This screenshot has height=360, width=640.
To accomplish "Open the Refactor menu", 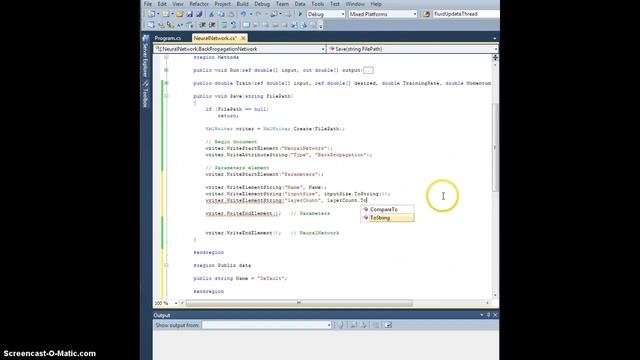I will (x=199, y=4).
